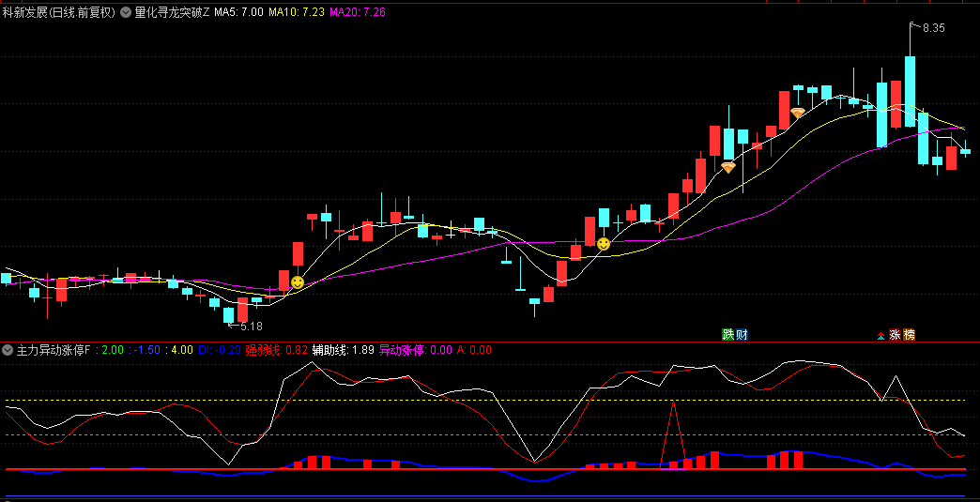Click the blue 财 marker icon
Image resolution: width=980 pixels, height=502 pixels.
[742, 335]
